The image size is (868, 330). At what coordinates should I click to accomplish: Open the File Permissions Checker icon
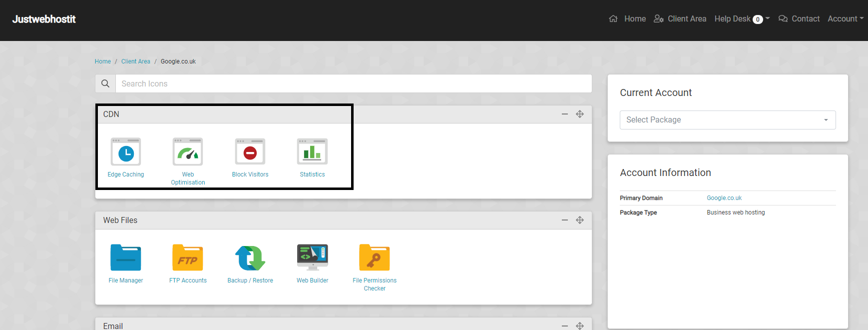(x=375, y=257)
